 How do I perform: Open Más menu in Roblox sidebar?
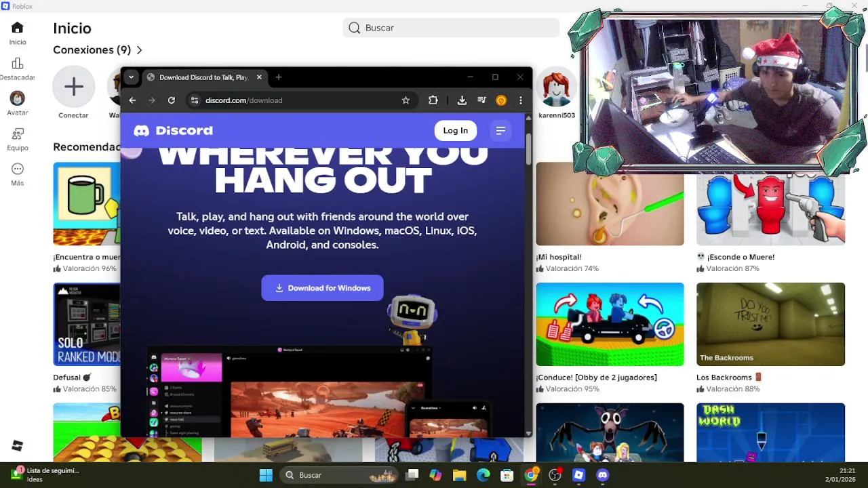pyautogui.click(x=18, y=175)
